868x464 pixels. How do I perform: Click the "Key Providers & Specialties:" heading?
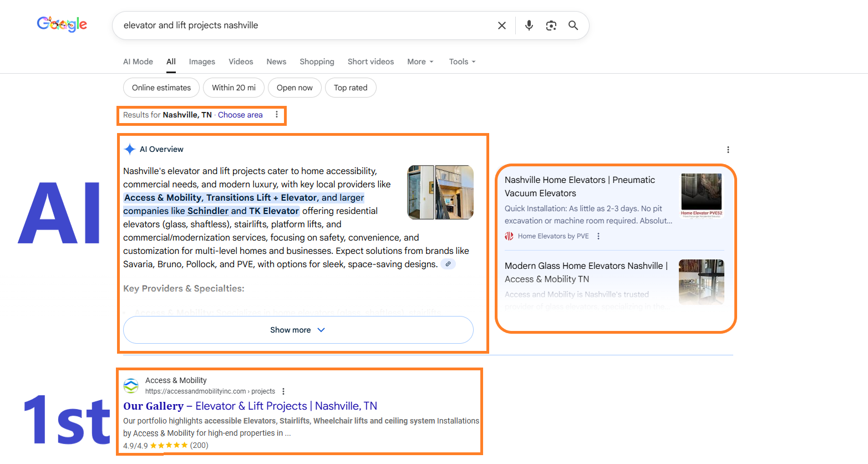184,288
